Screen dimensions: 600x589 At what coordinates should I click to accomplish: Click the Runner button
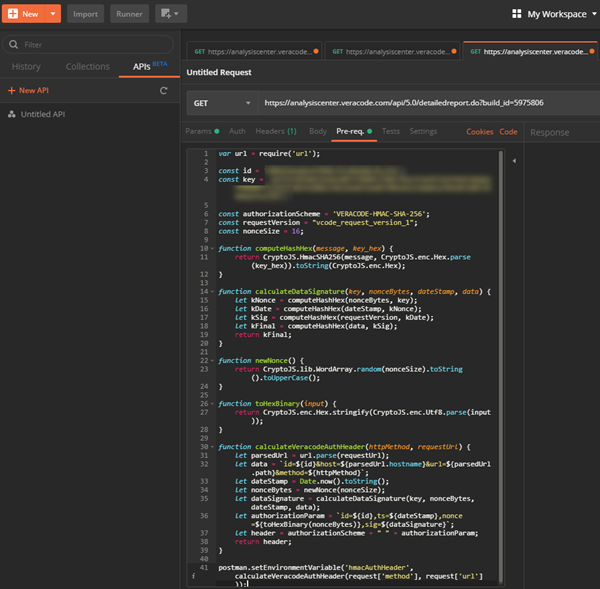(128, 14)
